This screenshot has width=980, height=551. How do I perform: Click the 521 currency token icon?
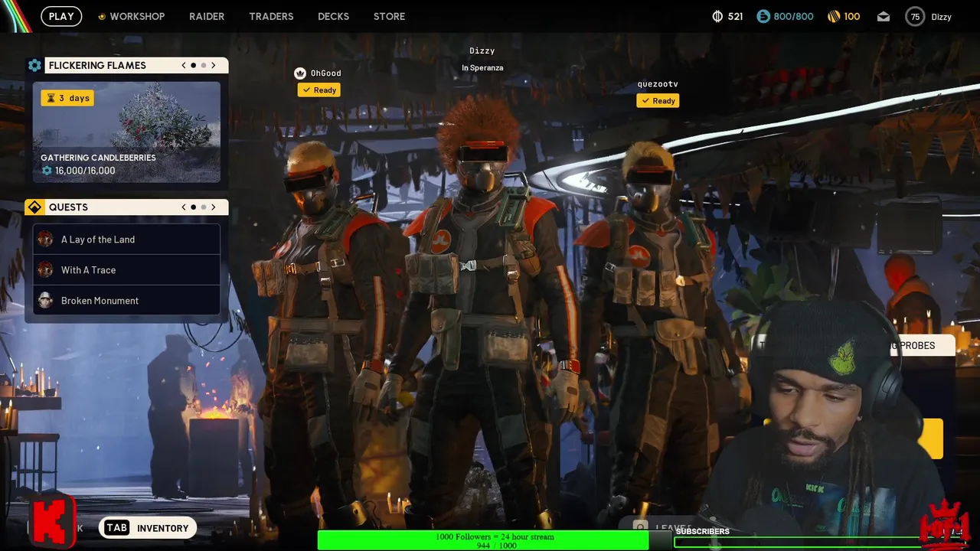click(x=717, y=16)
